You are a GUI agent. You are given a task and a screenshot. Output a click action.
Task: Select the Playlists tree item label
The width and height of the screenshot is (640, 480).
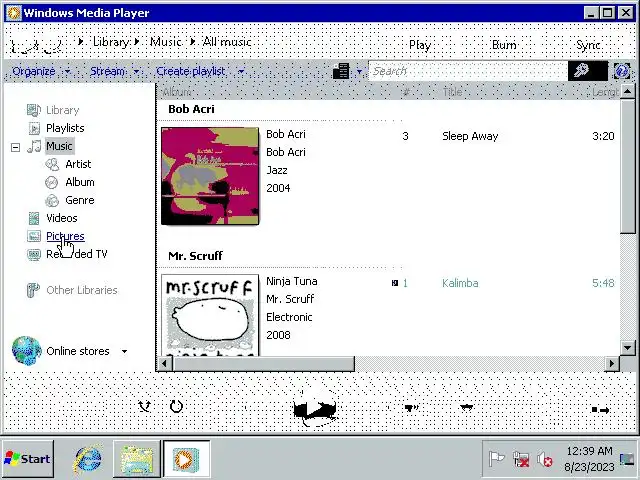65,128
